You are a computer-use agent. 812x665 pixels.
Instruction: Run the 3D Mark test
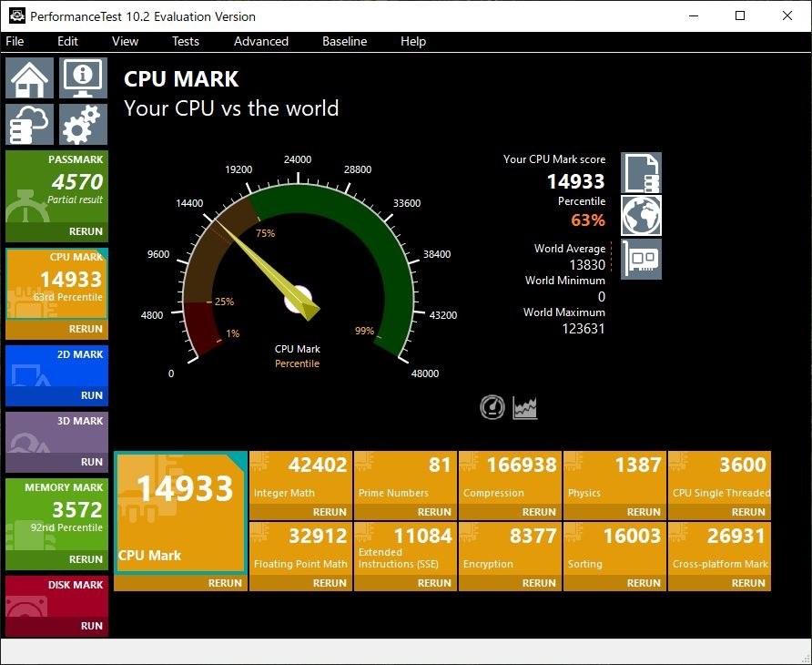(x=57, y=462)
